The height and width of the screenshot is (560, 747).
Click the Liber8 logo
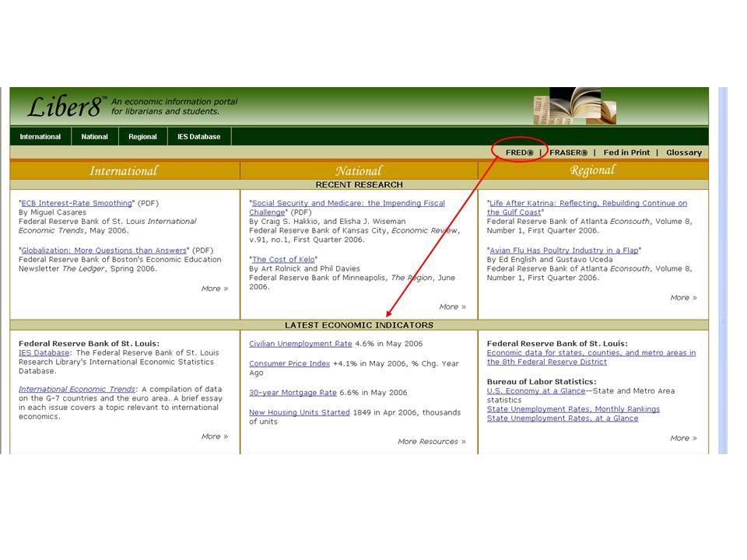(66, 107)
